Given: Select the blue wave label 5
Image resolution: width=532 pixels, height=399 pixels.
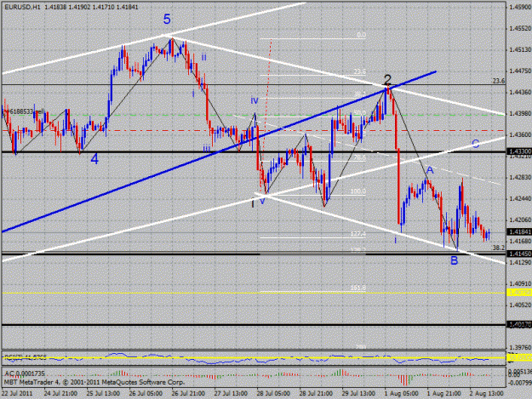Looking at the screenshot, I should pos(167,20).
